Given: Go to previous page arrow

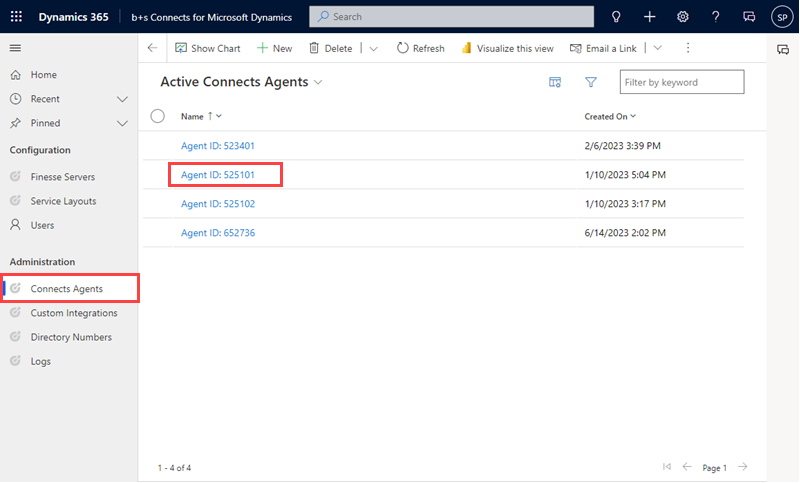Looking at the screenshot, I should (x=687, y=466).
